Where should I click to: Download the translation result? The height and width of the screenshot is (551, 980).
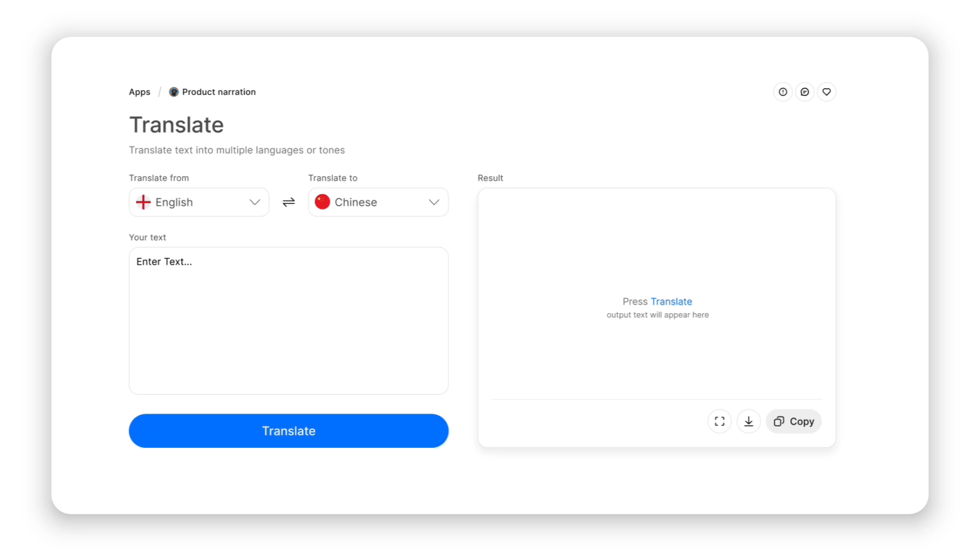coord(749,421)
